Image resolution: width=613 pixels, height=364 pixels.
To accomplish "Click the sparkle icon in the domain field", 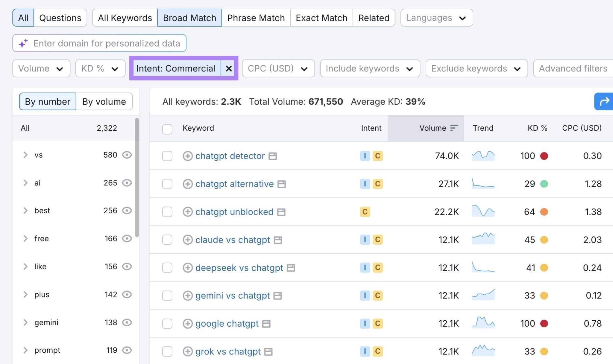I will pos(23,43).
